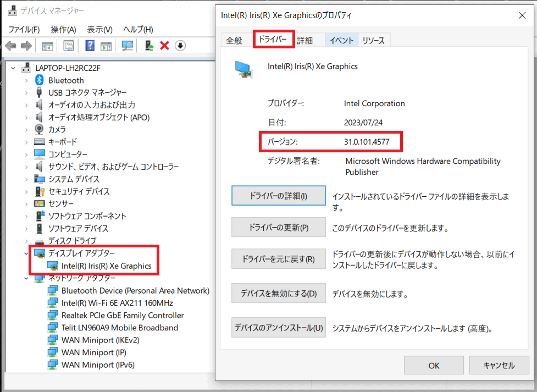The image size is (537, 392).
Task: Click the Intel Wi-Fi 6E AX211 adapter icon
Action: pos(52,302)
